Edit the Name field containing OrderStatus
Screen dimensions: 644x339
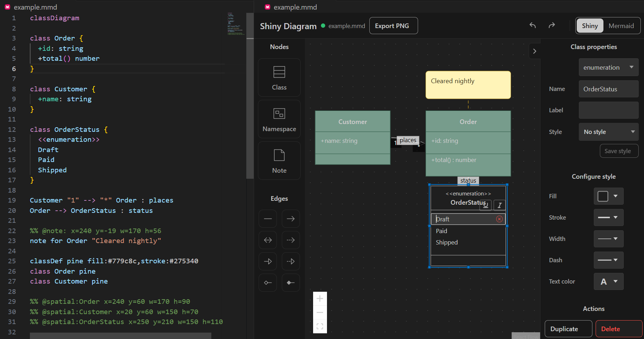pos(608,89)
